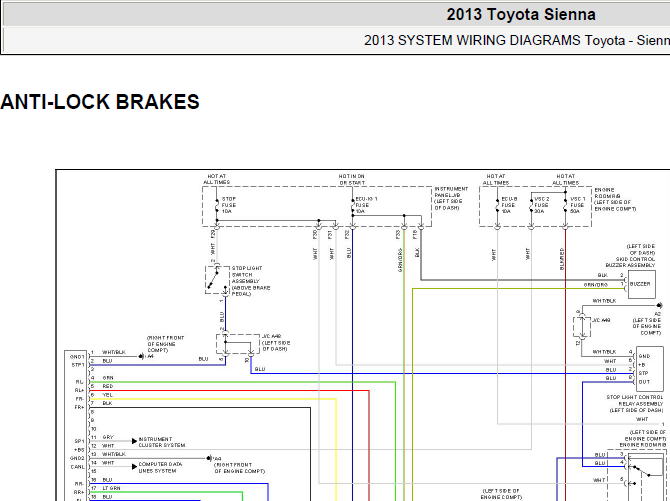Click the 'VSC 1 FUSE 50A' label
The height and width of the screenshot is (501, 670).
578,205
